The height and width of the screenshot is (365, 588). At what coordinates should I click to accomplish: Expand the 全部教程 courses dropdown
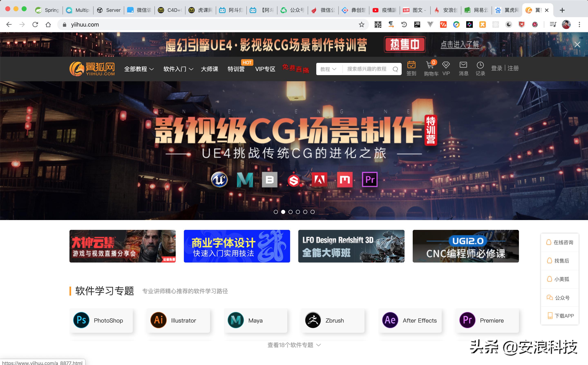tap(139, 69)
